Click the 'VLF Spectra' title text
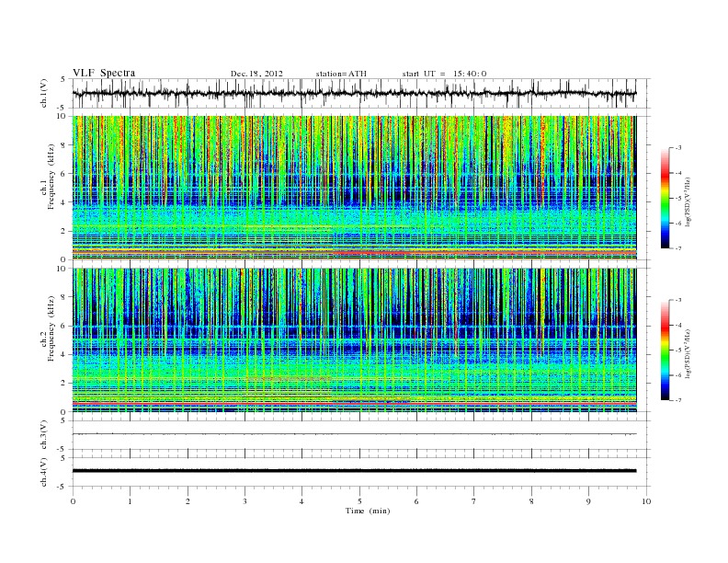Image resolution: width=728 pixels, height=563 pixels. [104, 73]
